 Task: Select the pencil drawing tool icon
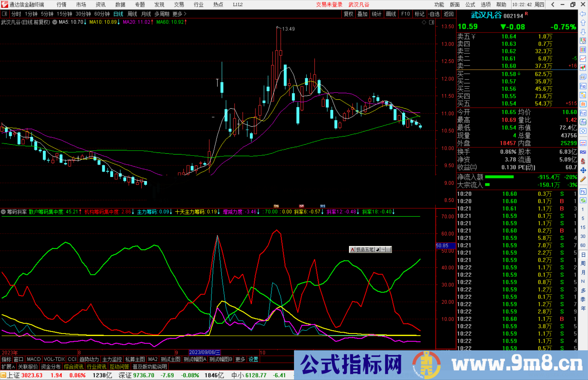583,179
